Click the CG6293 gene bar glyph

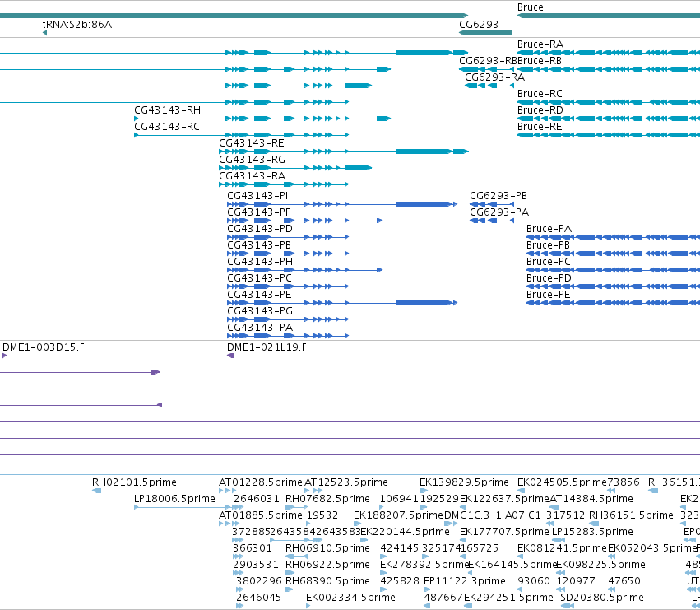click(485, 33)
